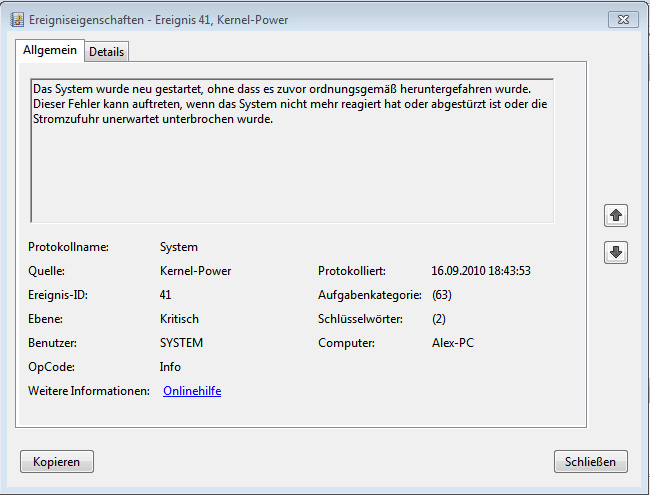Screen dimensions: 650x495
Task: Click the Quelle label
Action: point(46,271)
